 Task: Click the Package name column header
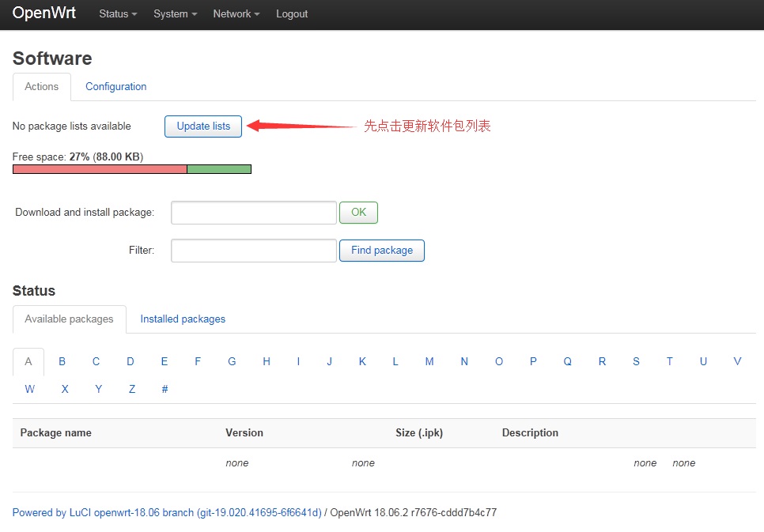(x=56, y=432)
